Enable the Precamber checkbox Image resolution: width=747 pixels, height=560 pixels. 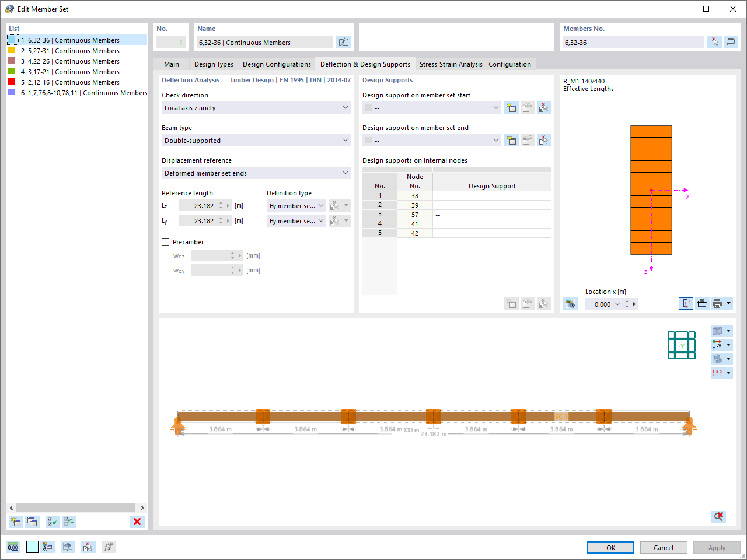166,242
